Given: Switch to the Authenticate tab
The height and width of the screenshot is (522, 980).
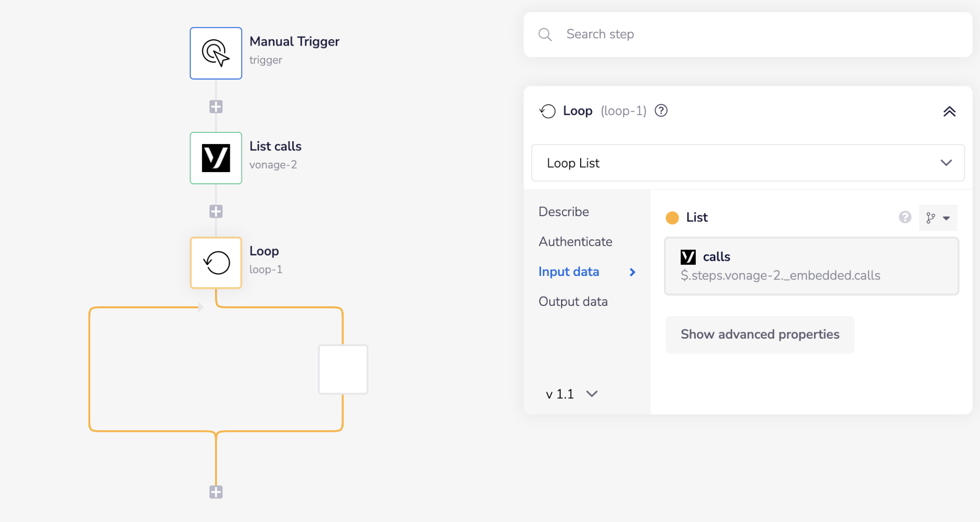Looking at the screenshot, I should pos(575,241).
